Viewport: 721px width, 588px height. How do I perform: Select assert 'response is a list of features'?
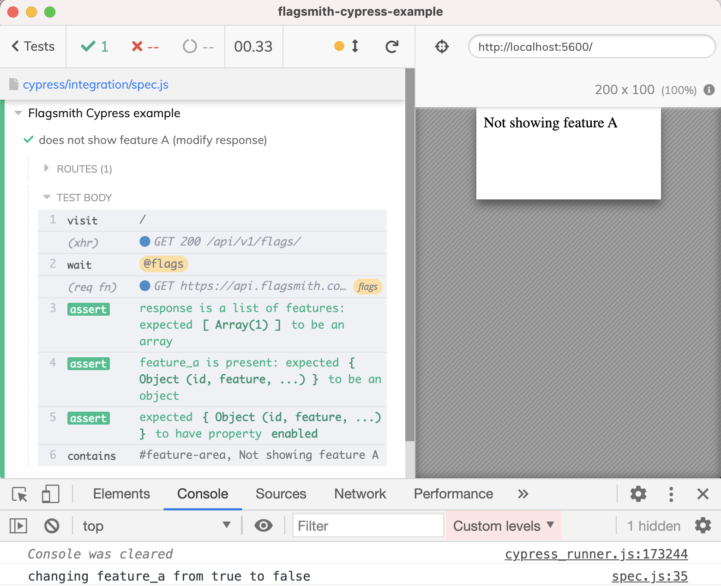212,325
